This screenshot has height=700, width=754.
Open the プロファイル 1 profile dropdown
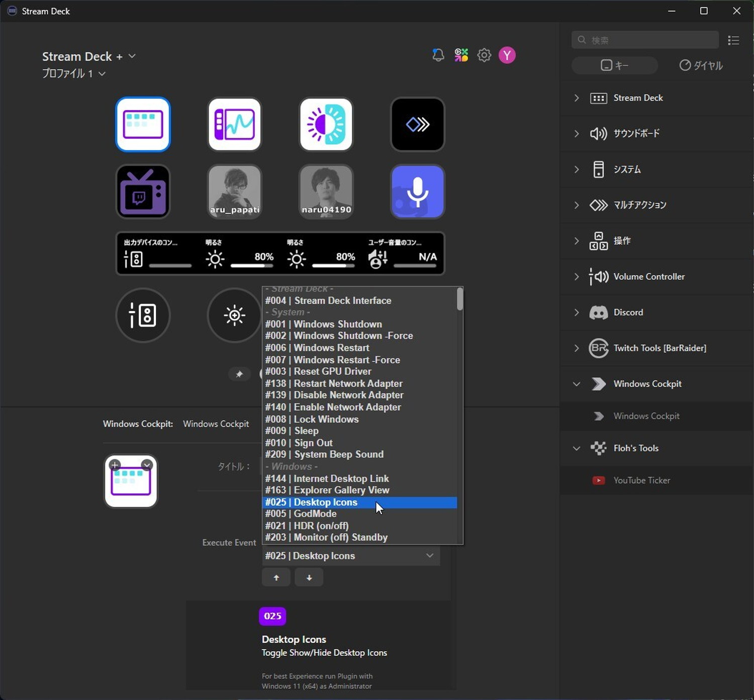[74, 74]
